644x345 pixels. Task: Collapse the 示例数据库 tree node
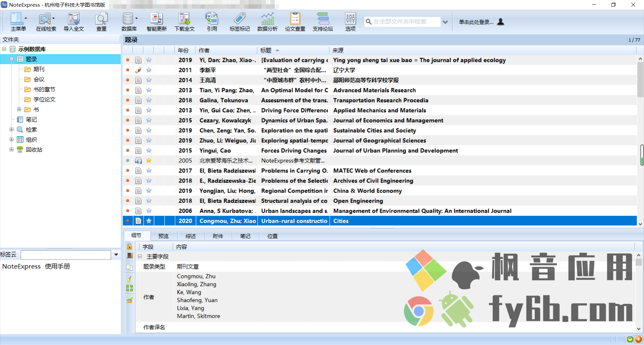coord(4,49)
